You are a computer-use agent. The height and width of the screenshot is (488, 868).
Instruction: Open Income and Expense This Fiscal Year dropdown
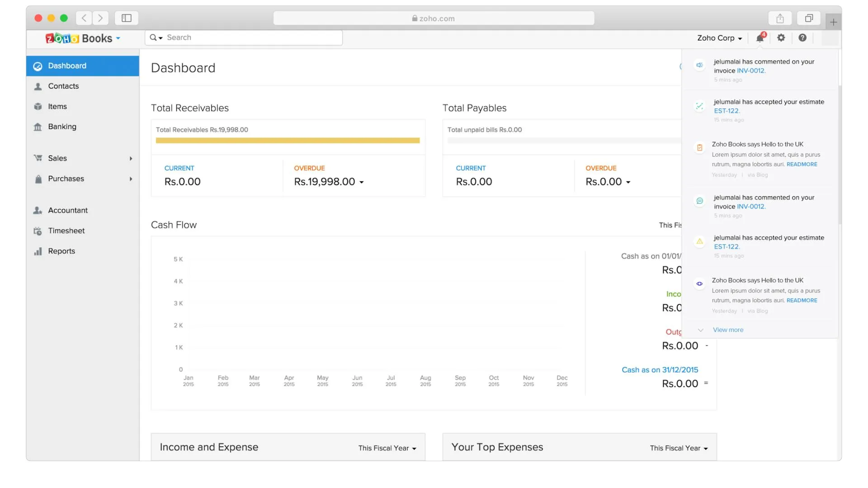click(387, 448)
